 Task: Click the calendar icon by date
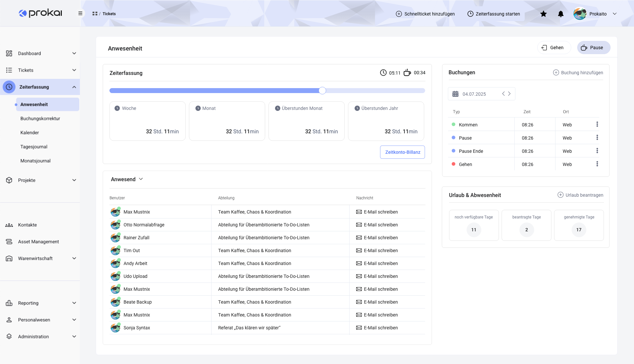tap(455, 94)
